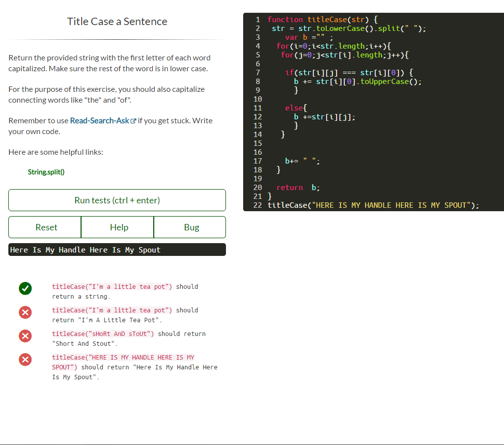Viewport: 504px width, 445px height.
Task: Click the text "Here are some helpful links:"
Action: 56,152
